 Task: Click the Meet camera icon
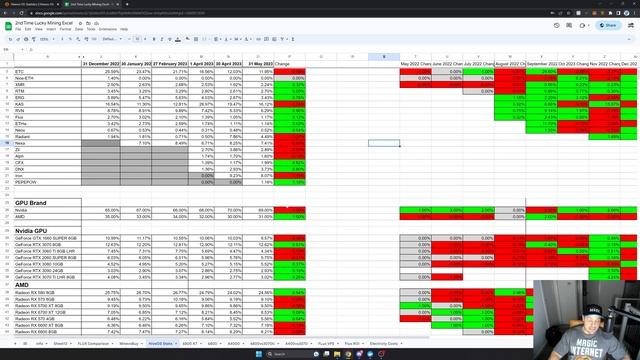(x=583, y=25)
